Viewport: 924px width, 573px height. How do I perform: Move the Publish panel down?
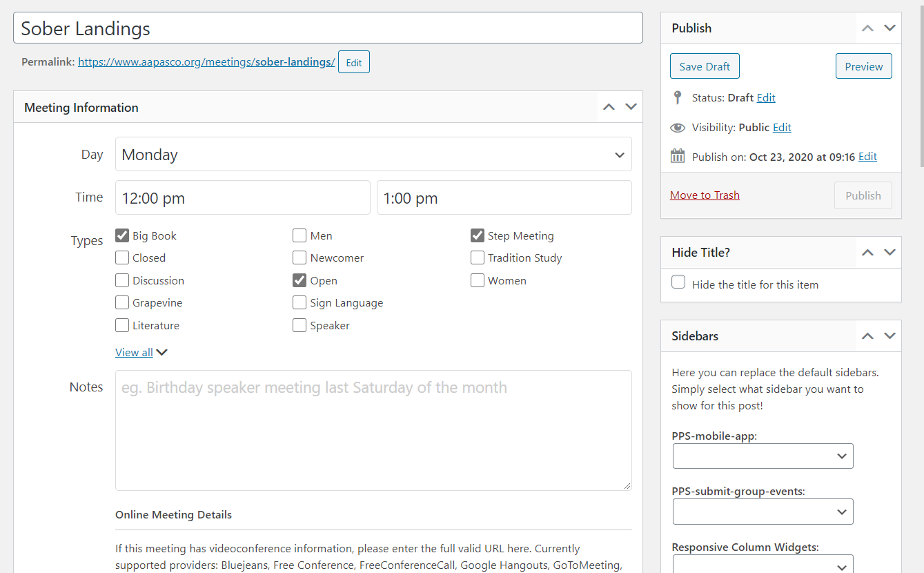[889, 28]
